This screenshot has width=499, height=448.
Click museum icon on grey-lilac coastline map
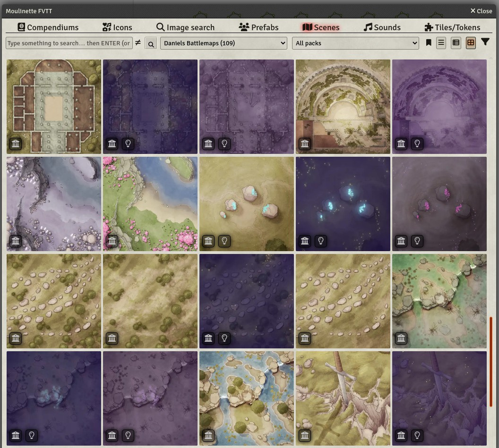point(16,241)
